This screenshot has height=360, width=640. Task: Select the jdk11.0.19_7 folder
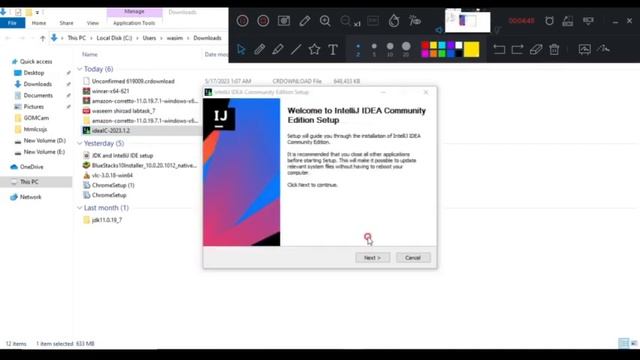point(107,220)
